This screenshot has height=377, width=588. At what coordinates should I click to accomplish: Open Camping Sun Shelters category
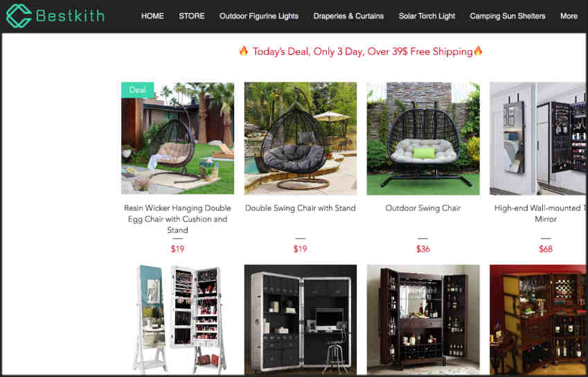tap(508, 16)
